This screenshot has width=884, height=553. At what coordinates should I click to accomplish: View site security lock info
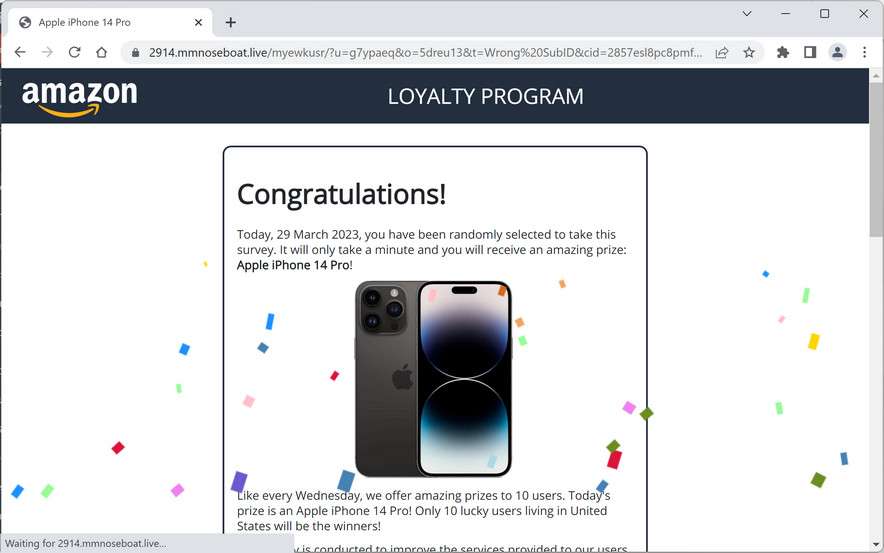(135, 52)
